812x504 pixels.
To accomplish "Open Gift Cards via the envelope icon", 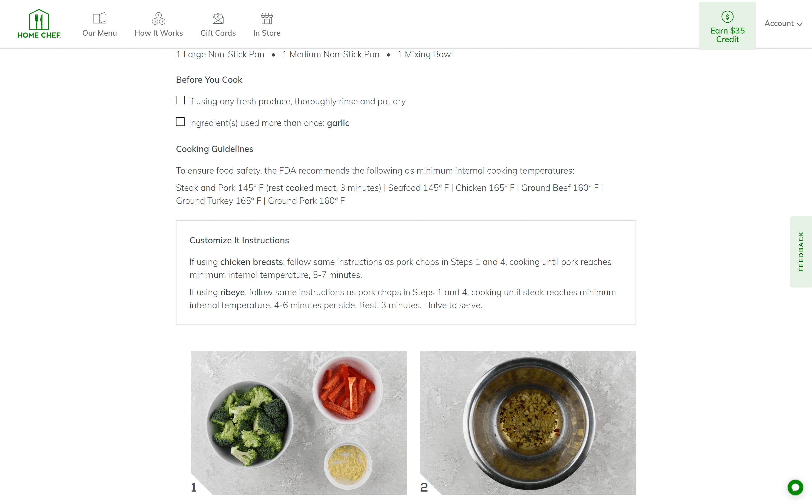I will (x=218, y=19).
